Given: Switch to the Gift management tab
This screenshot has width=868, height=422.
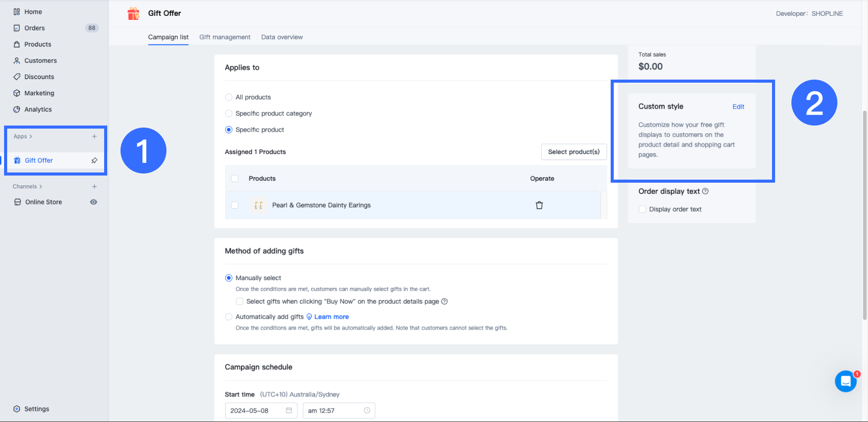Looking at the screenshot, I should pos(225,37).
